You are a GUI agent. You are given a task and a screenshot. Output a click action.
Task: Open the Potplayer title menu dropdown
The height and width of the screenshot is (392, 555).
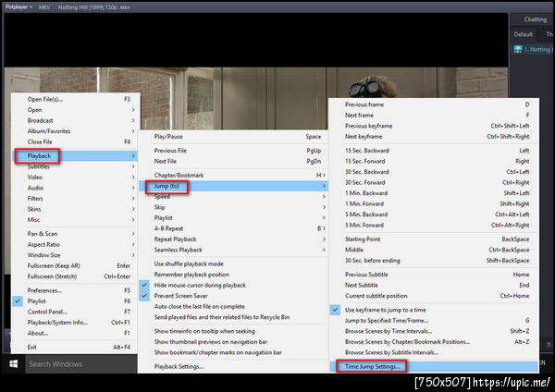[x=18, y=6]
